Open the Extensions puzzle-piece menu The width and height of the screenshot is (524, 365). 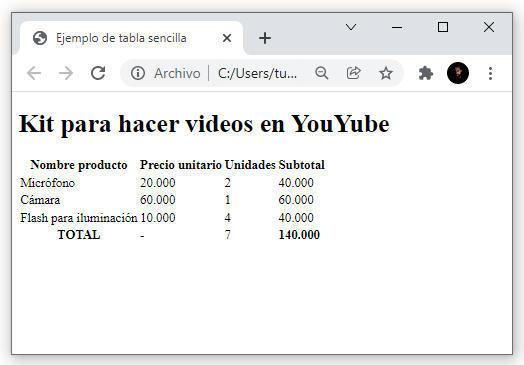426,73
